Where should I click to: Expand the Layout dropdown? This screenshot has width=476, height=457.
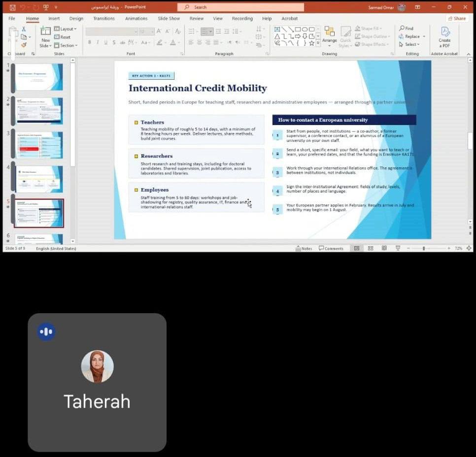click(65, 29)
